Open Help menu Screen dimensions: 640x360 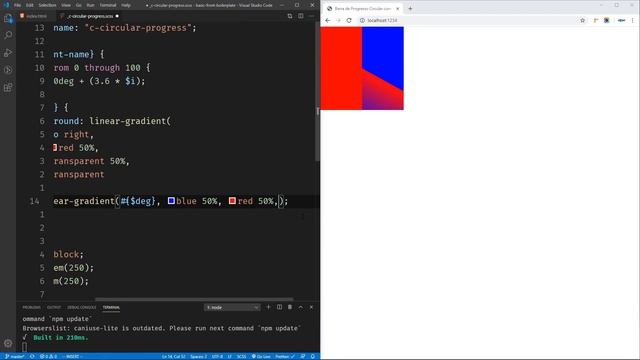(x=126, y=5)
